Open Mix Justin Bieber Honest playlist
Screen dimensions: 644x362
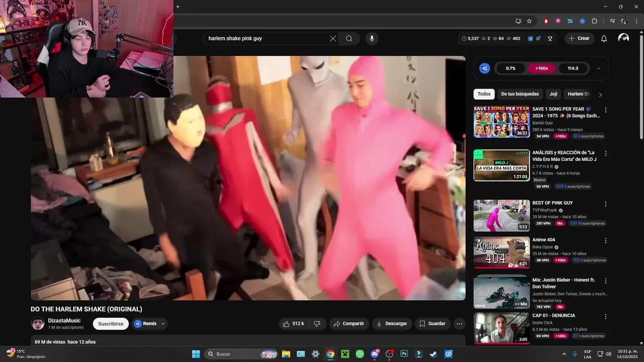[x=563, y=283]
